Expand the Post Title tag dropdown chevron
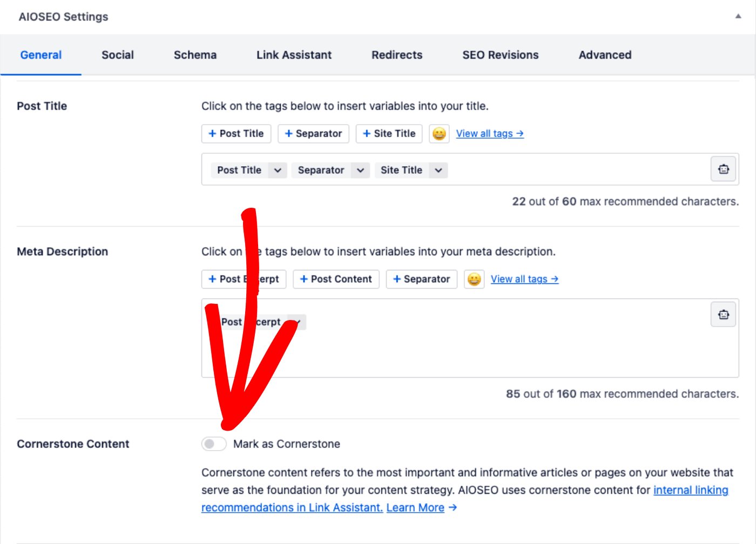 coord(278,171)
